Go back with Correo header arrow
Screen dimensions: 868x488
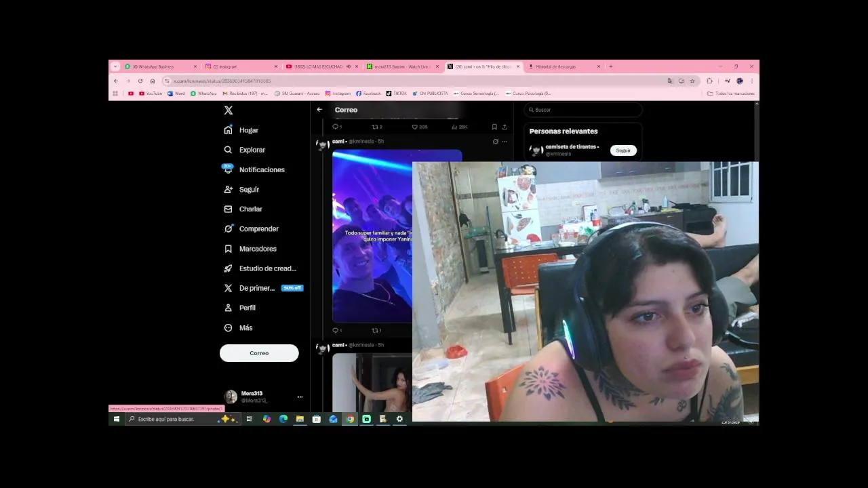click(319, 110)
